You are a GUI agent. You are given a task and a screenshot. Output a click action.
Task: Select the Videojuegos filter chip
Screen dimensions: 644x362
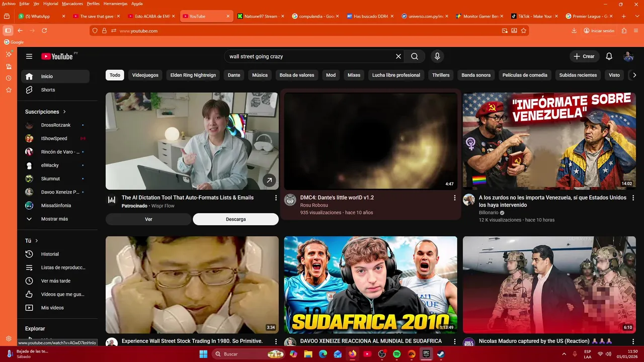(x=145, y=75)
